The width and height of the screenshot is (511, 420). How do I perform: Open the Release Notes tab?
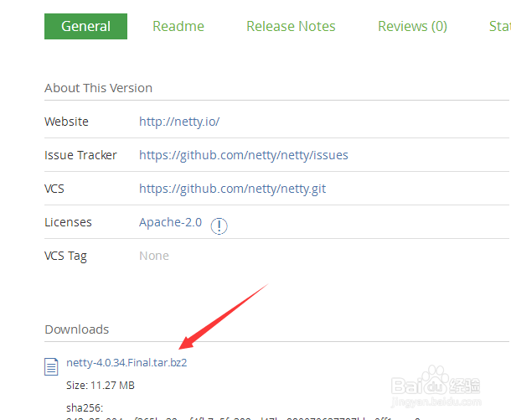[x=291, y=27]
